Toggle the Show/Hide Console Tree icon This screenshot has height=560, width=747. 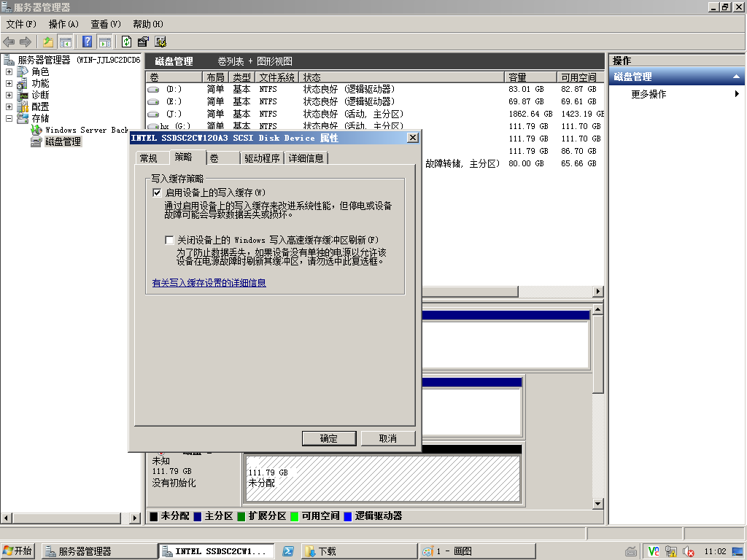coord(66,42)
